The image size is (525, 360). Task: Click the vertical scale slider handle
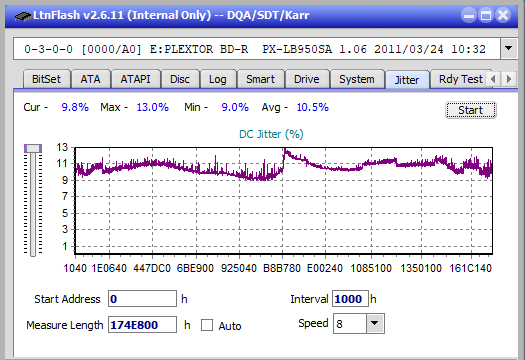point(33,148)
